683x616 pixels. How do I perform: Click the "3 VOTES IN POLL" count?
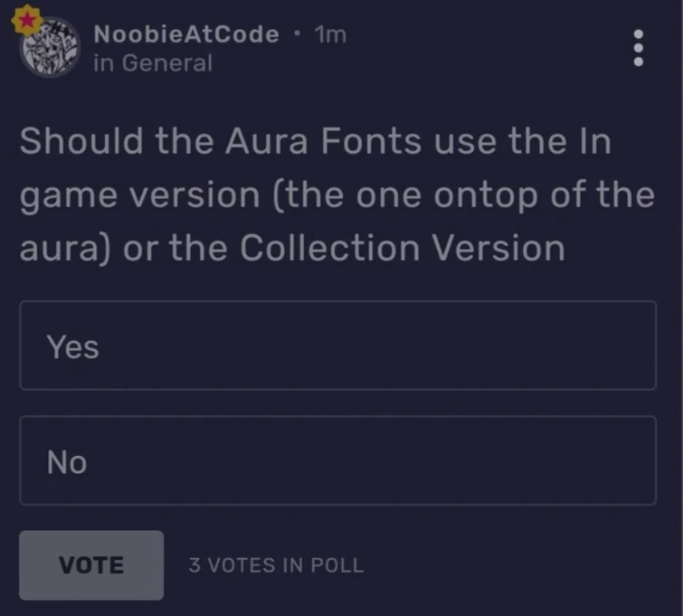point(276,566)
